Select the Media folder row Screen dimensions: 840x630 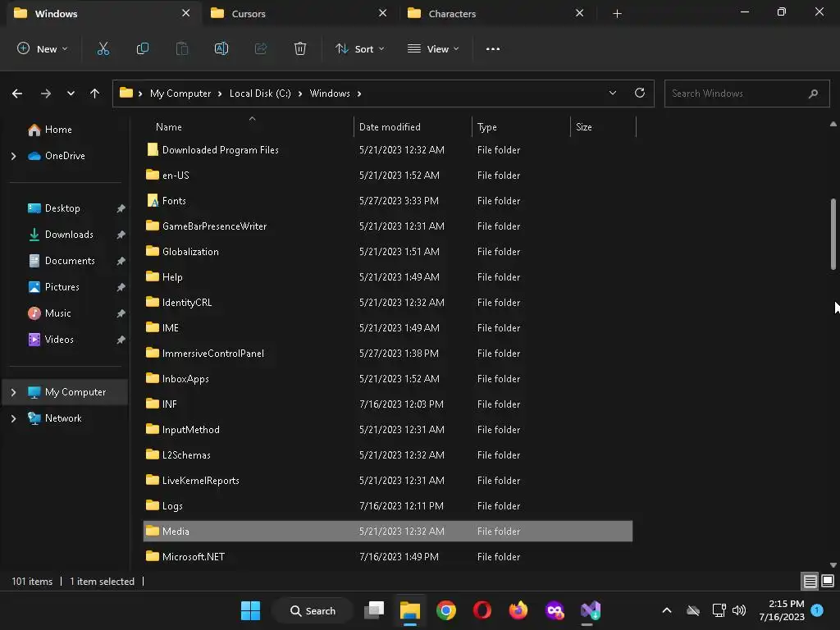pos(388,532)
